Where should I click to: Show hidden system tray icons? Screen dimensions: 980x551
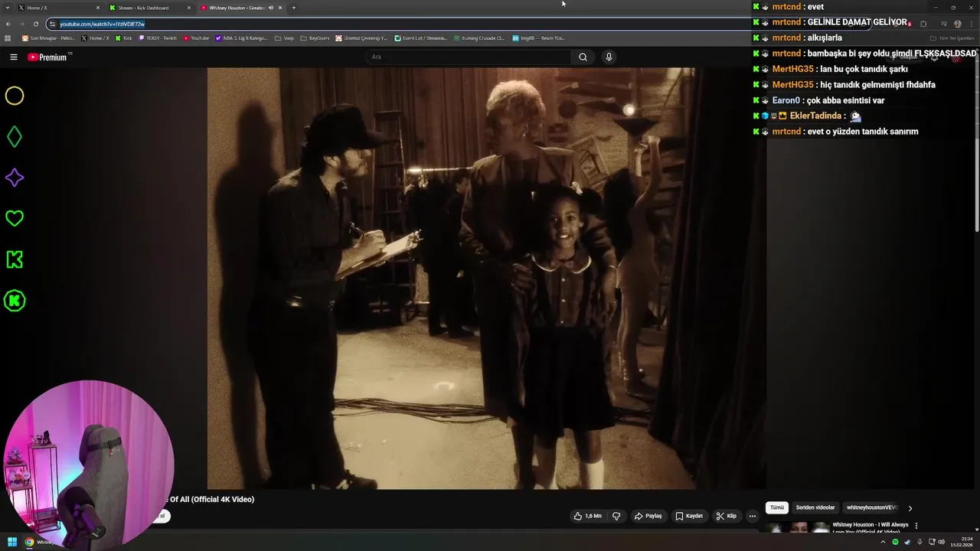(x=883, y=542)
